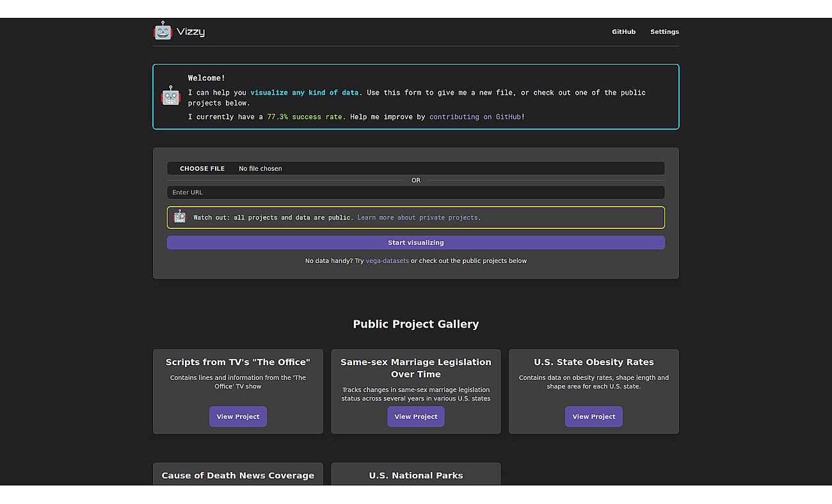Click the Vizzy robot logo icon

click(x=163, y=31)
